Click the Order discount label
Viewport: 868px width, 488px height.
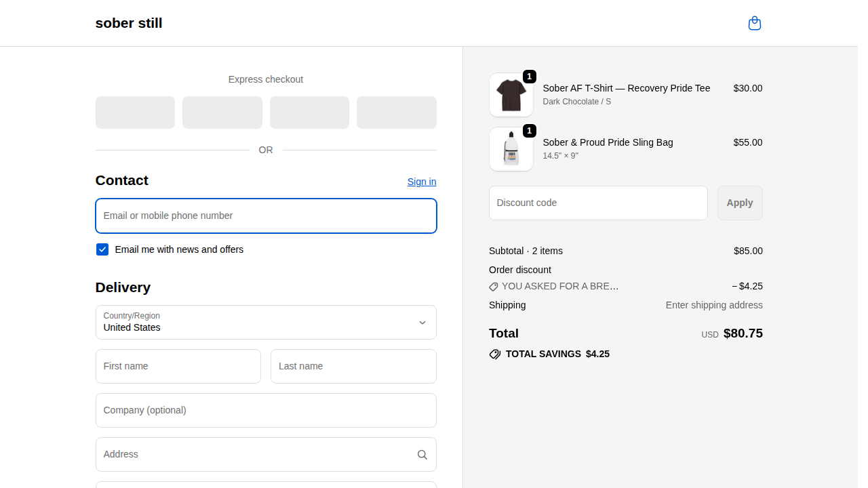520,270
